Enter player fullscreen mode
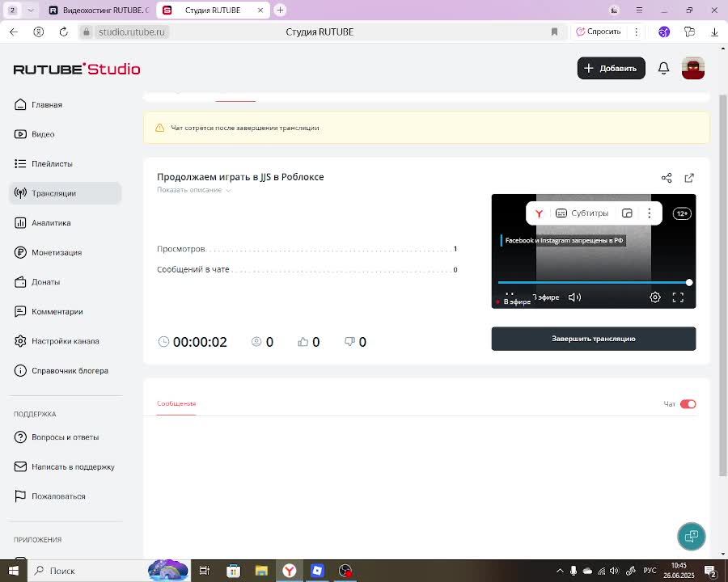 point(678,297)
